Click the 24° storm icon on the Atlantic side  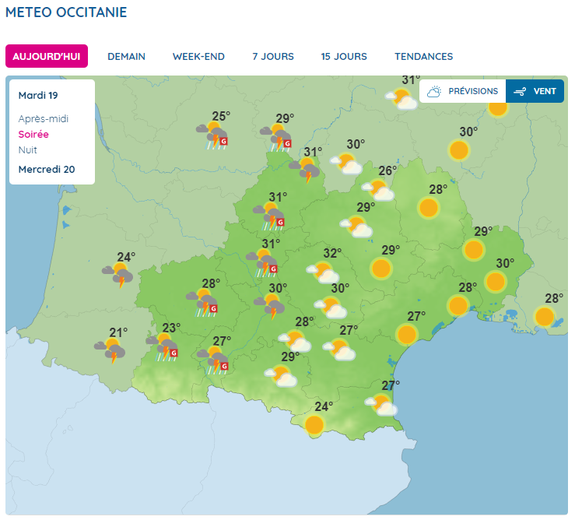coord(117,275)
